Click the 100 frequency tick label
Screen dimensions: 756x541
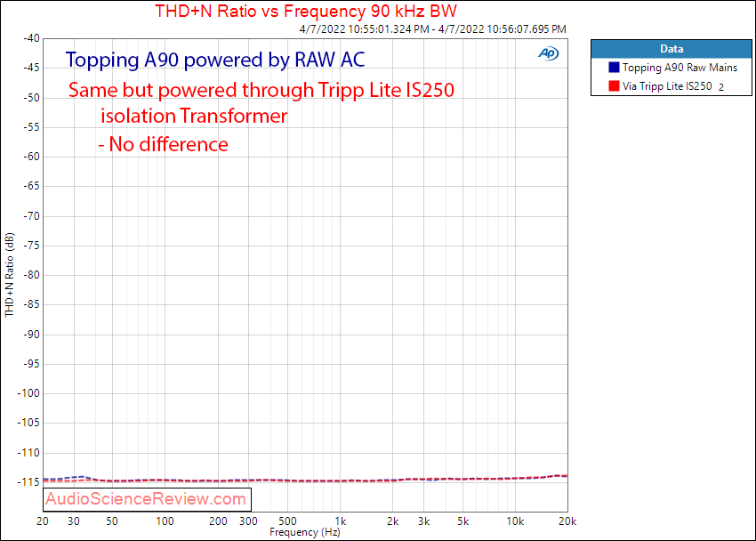coord(165,521)
